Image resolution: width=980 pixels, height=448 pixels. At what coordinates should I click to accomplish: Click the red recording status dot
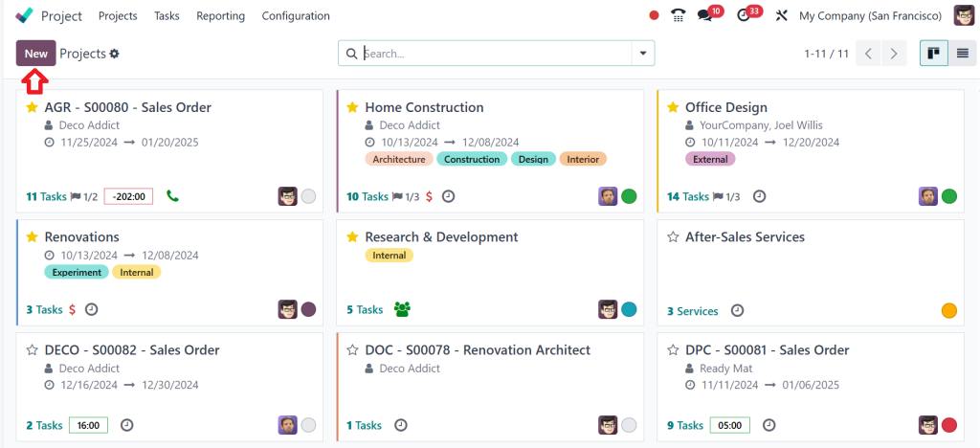point(654,15)
